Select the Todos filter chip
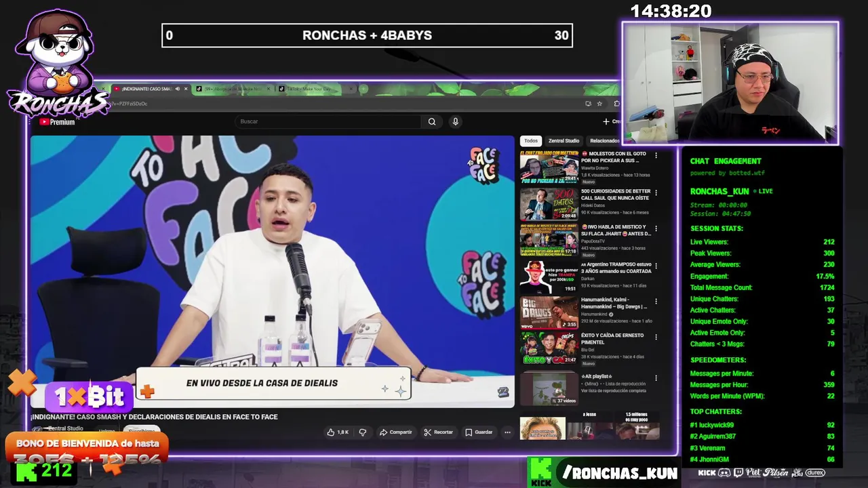The width and height of the screenshot is (868, 488). pos(531,141)
